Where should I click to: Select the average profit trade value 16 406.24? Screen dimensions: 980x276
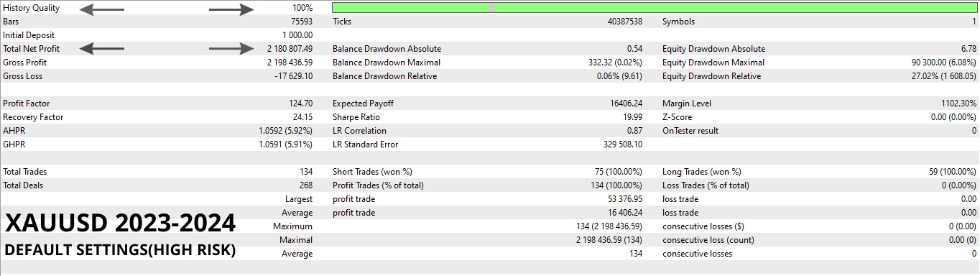tap(625, 213)
